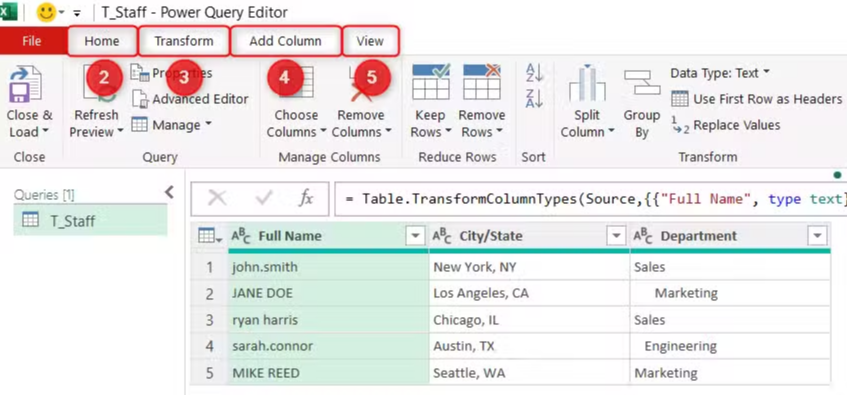Click the Remove Columns button

tap(361, 102)
